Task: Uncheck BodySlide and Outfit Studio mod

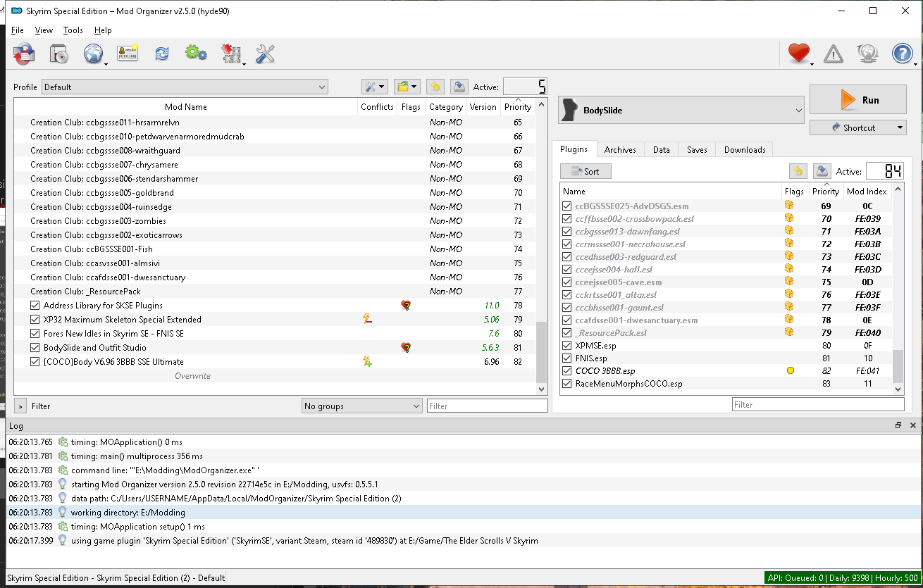Action: [35, 348]
